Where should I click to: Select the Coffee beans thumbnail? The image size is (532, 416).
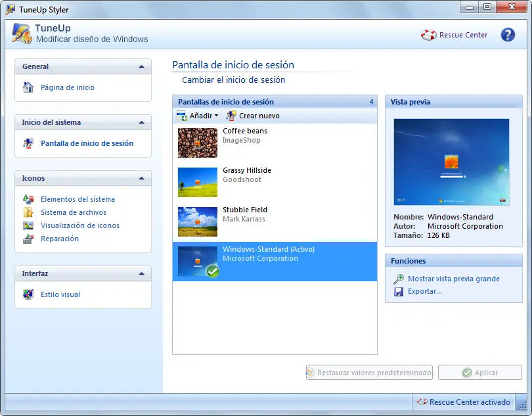tap(198, 143)
